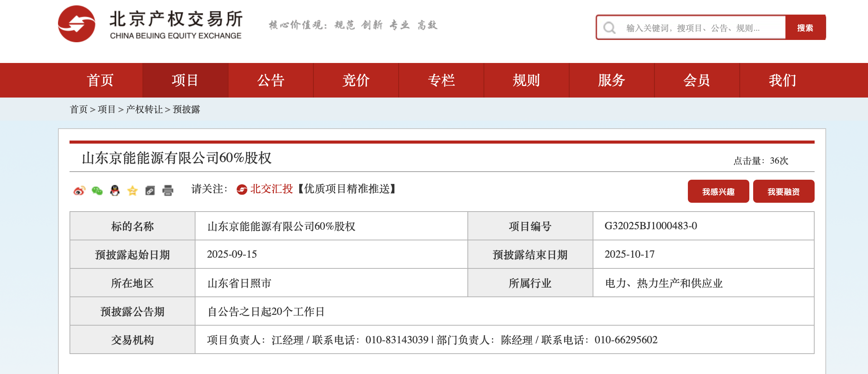Share via the Weibo icon
Image resolution: width=868 pixels, height=374 pixels.
point(79,190)
